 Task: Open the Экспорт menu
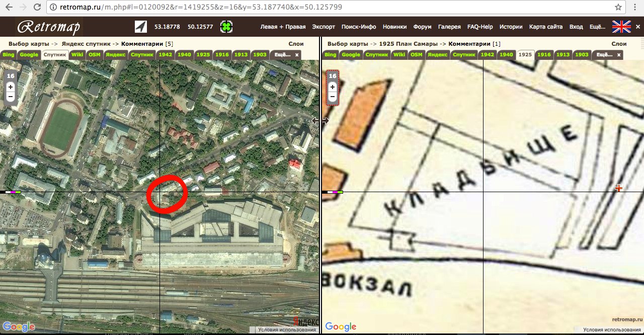tap(324, 27)
